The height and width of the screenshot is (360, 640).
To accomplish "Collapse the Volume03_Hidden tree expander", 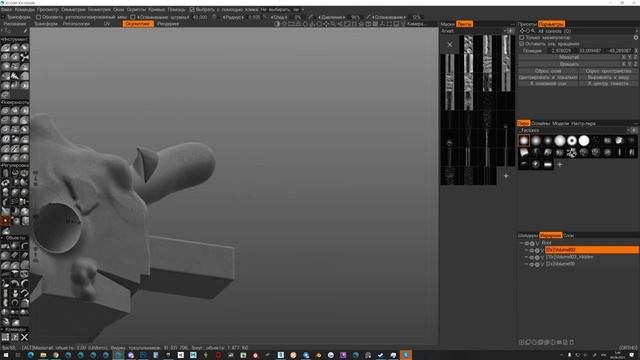I will 527,258.
